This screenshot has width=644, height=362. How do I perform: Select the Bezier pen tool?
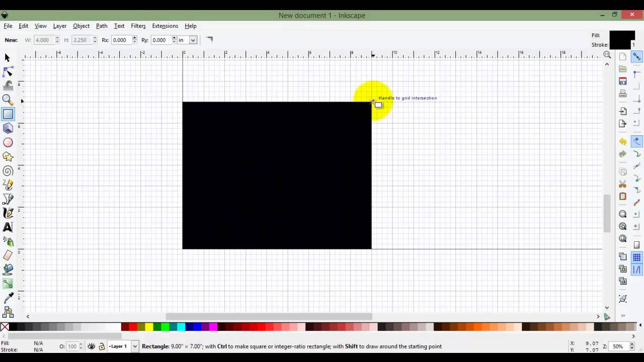pyautogui.click(x=8, y=199)
